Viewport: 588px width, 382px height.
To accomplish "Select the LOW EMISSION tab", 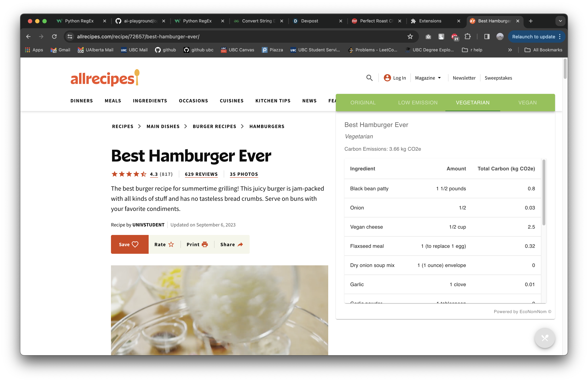I will (x=417, y=103).
